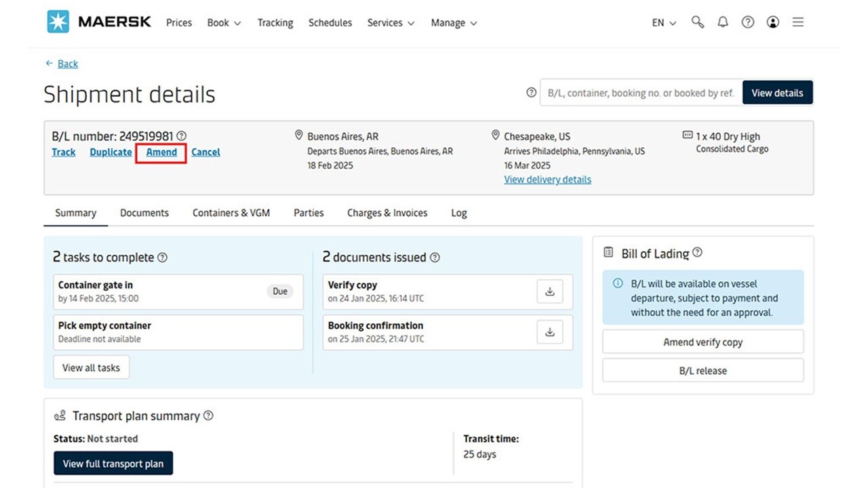Expand the Manage dropdown menu
The image size is (868, 488).
click(454, 22)
